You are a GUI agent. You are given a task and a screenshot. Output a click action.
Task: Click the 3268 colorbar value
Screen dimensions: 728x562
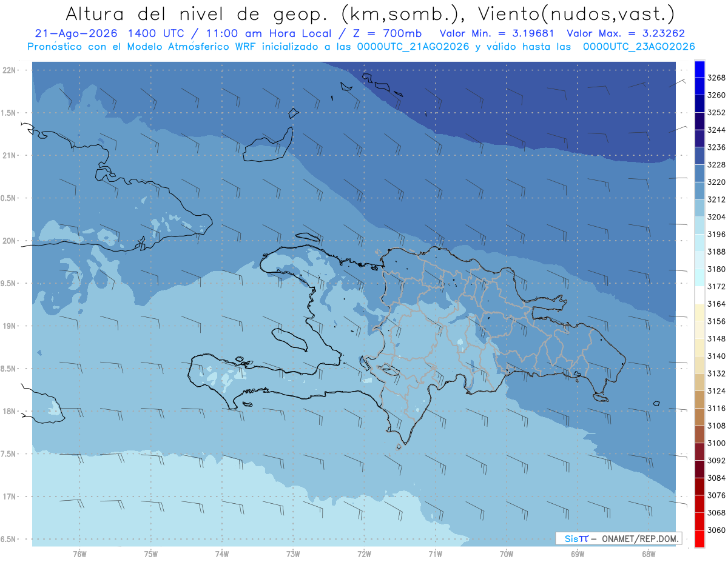point(716,78)
